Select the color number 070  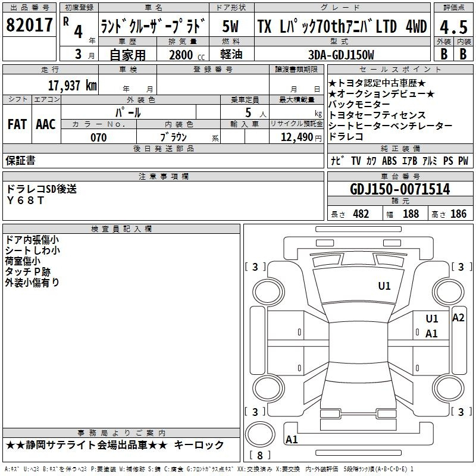(99, 137)
